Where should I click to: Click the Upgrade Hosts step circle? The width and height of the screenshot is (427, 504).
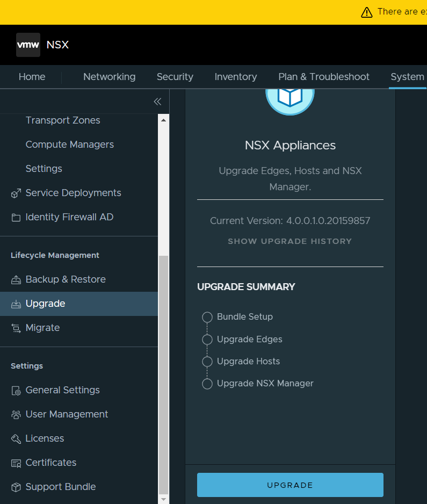click(207, 362)
